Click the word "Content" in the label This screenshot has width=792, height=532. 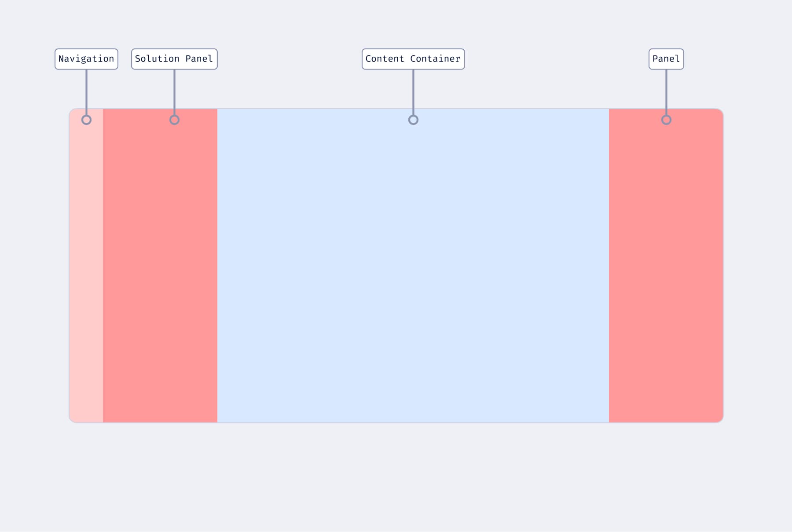(x=385, y=59)
